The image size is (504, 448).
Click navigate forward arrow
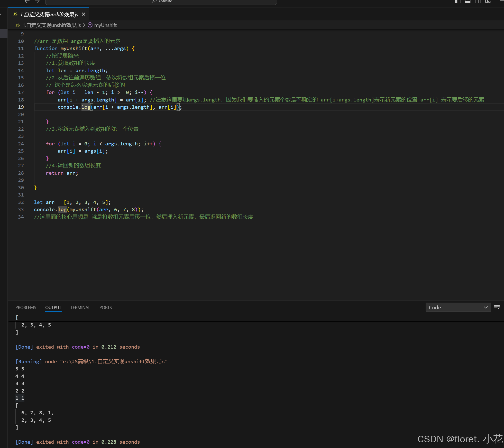[37, 1]
